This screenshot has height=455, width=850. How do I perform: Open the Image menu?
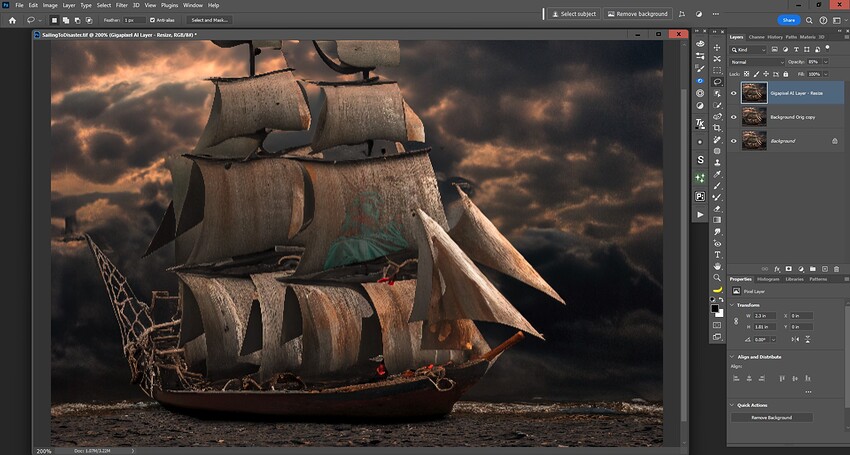click(50, 5)
